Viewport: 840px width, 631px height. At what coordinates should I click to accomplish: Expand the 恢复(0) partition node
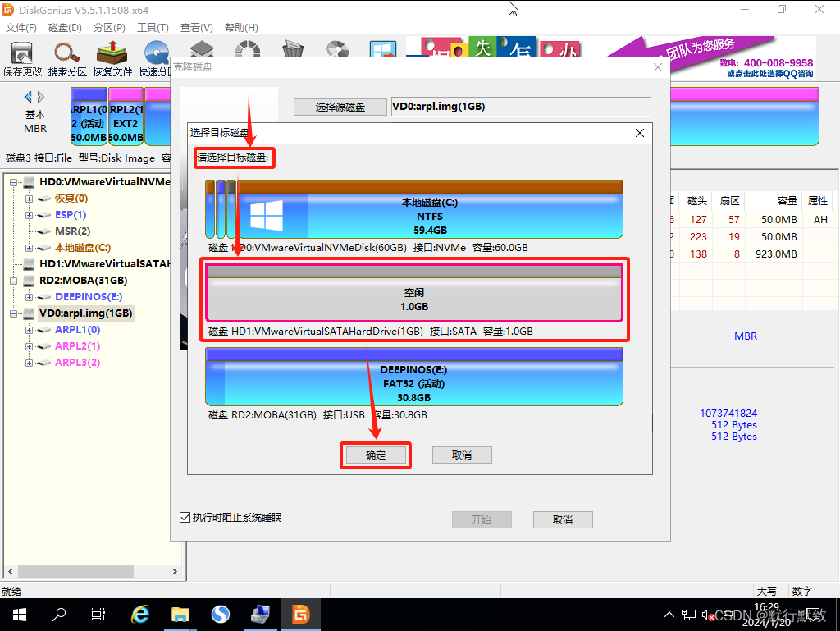29,199
